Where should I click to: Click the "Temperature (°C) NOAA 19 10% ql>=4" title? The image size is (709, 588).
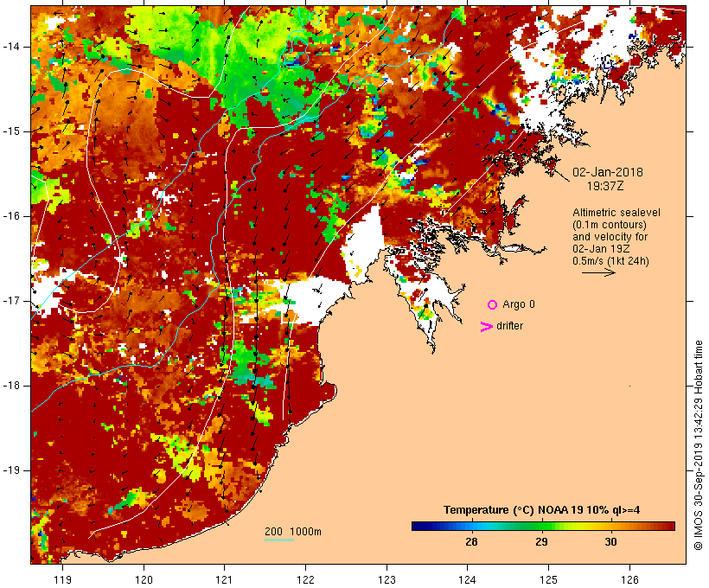tap(542, 510)
